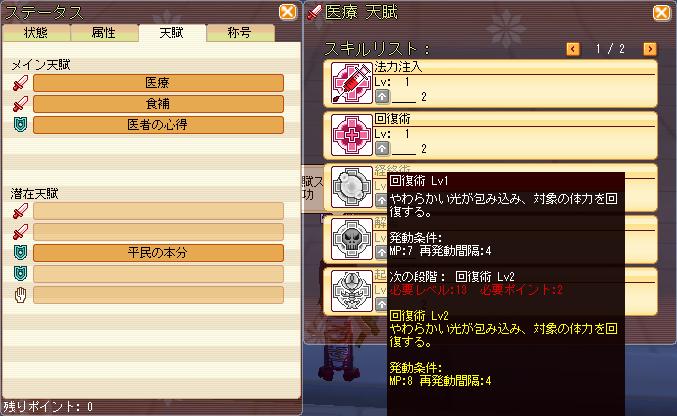
Task: Click the grayed skull skill icon
Action: coord(351,239)
